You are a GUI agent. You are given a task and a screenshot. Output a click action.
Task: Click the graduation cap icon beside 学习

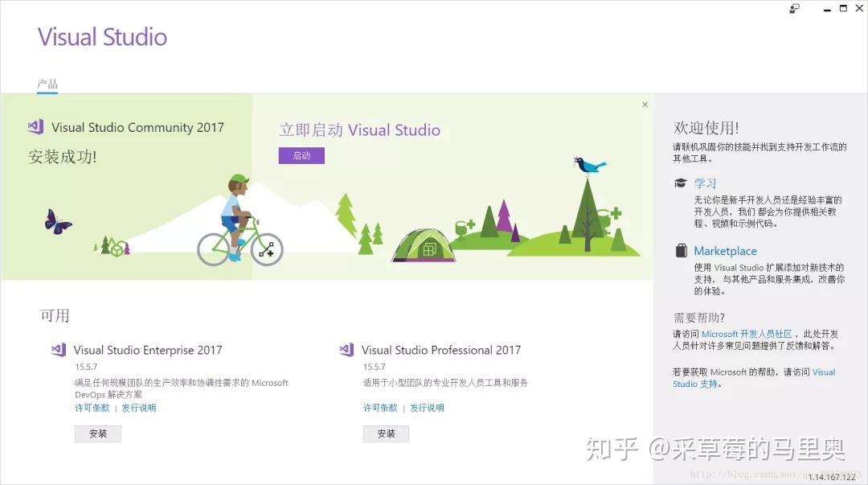pos(679,183)
